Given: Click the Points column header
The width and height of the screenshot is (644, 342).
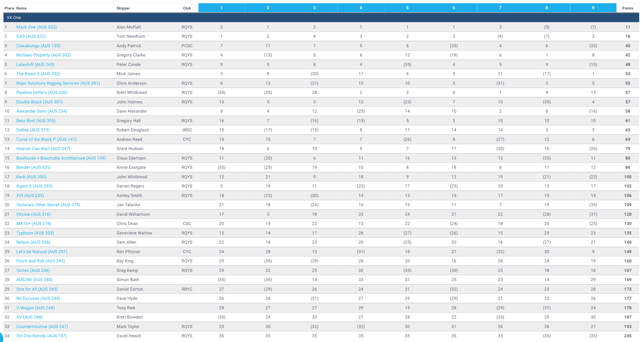Looking at the screenshot, I should point(627,8).
